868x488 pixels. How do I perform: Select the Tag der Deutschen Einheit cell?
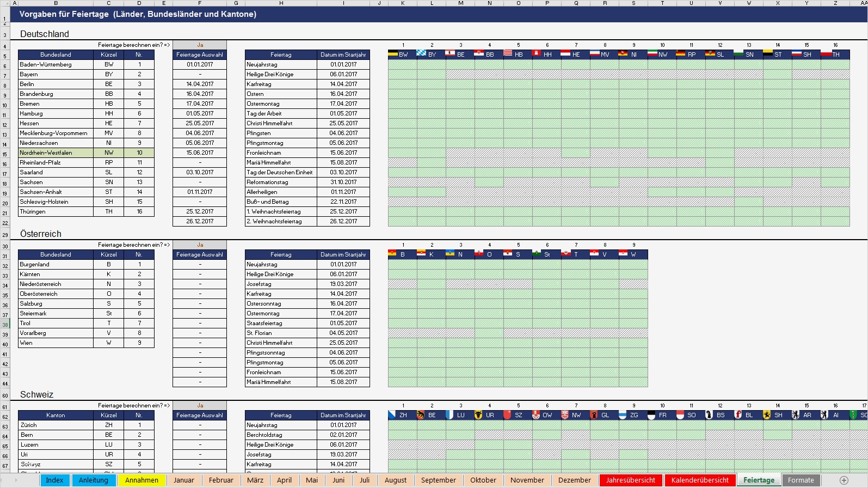pyautogui.click(x=281, y=172)
